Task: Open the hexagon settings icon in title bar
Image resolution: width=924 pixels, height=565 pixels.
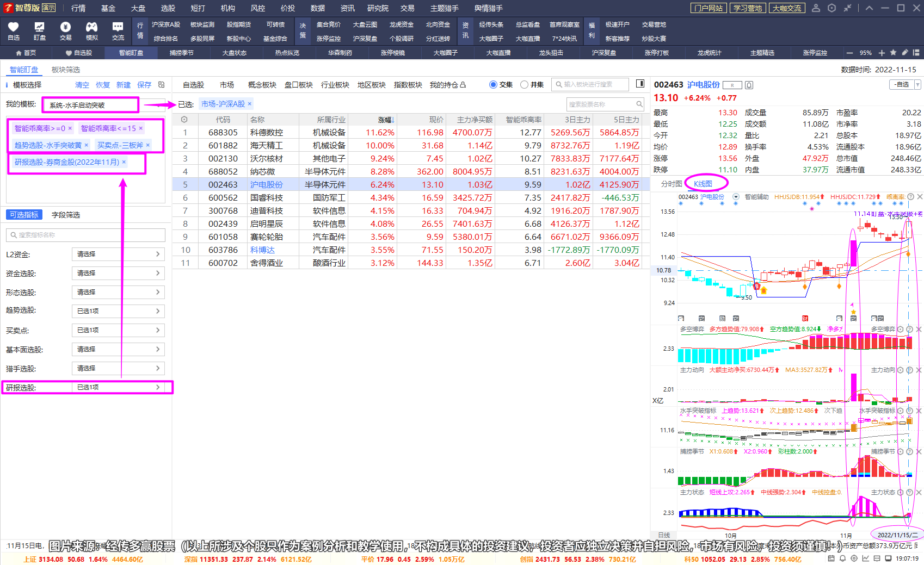Action: click(x=832, y=8)
